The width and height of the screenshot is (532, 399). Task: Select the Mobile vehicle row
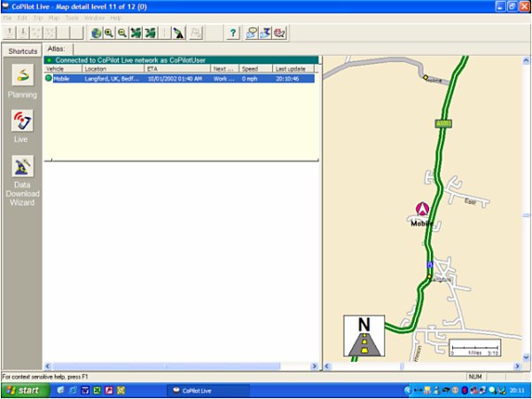tap(180, 79)
